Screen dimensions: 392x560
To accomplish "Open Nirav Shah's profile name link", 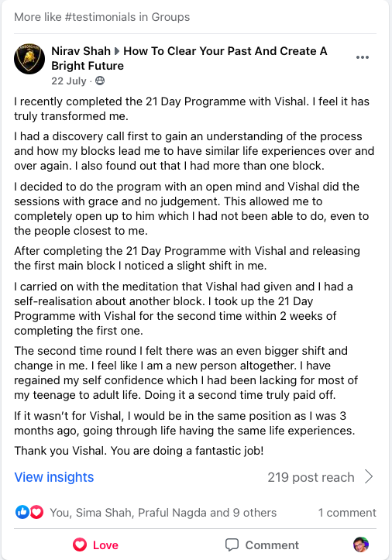I will 81,51.
